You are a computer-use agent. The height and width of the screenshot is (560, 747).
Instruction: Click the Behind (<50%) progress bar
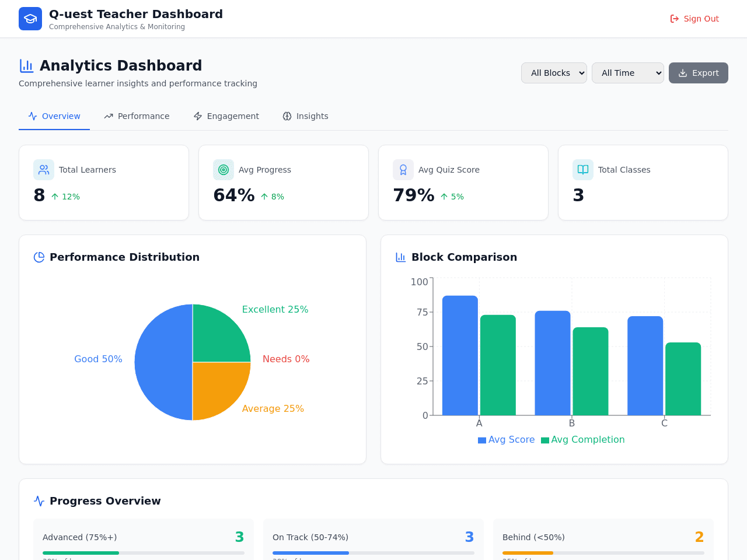point(603,553)
